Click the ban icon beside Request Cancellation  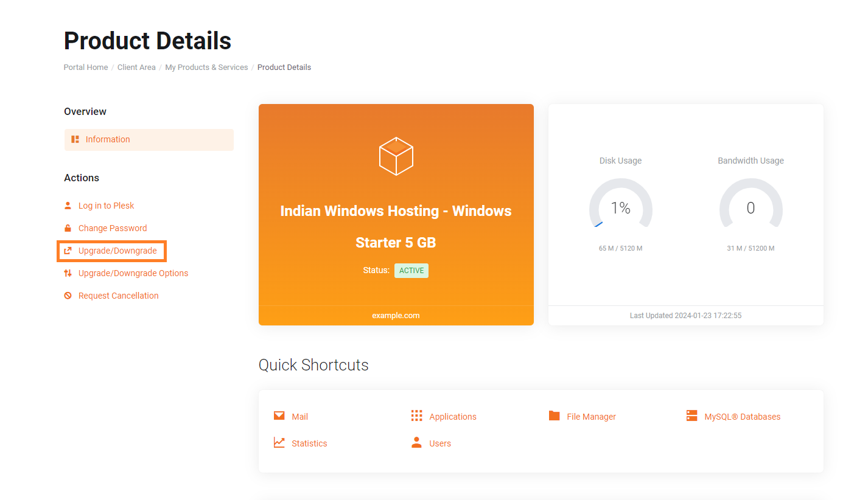click(68, 296)
